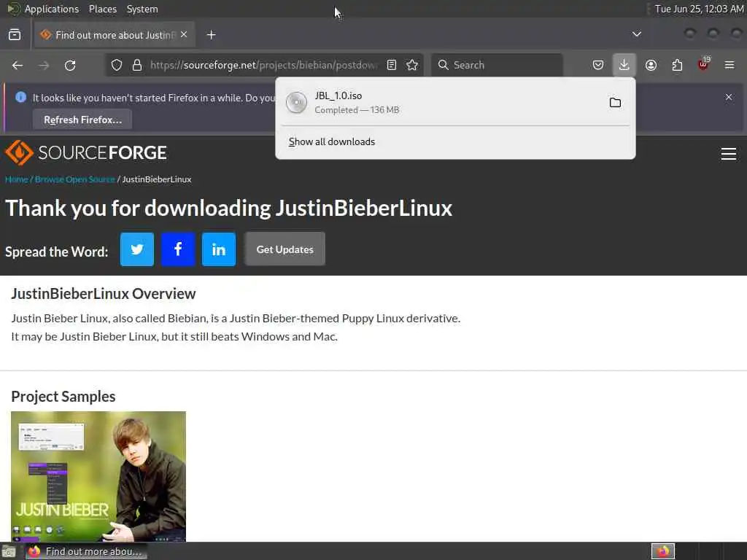Show JBL_1.0.iso in folder

pos(615,102)
